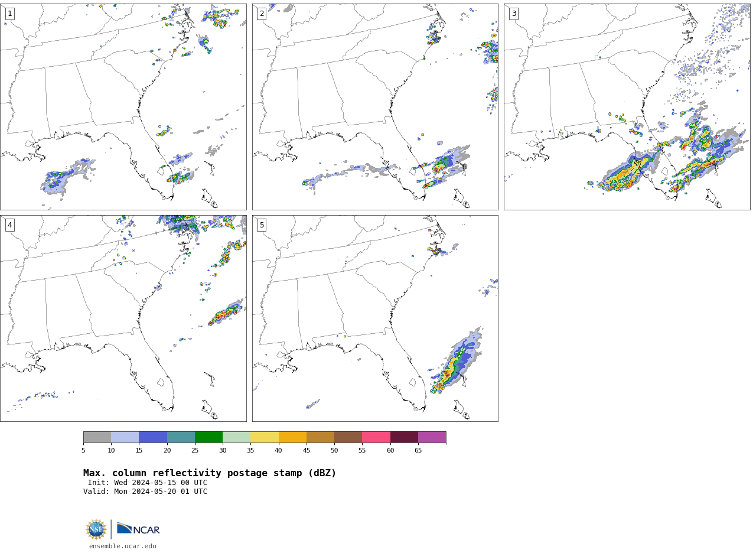Click the number 4 panel label

coord(9,225)
